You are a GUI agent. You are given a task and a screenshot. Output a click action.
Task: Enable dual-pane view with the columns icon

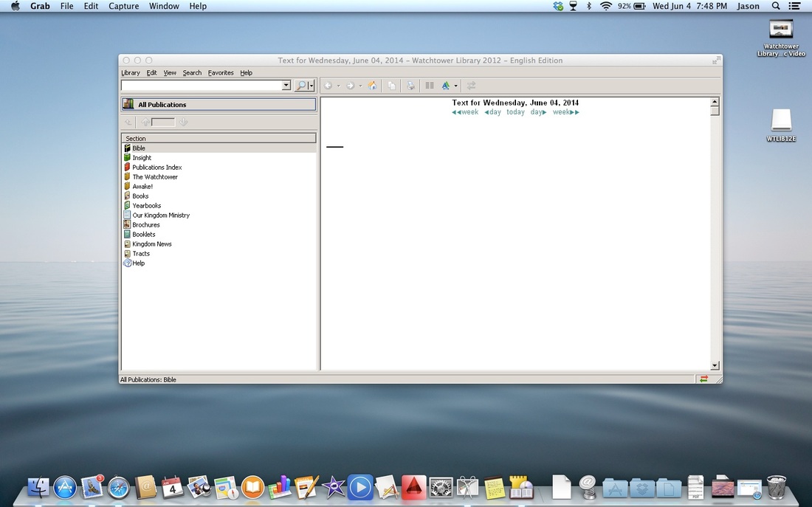(x=430, y=86)
